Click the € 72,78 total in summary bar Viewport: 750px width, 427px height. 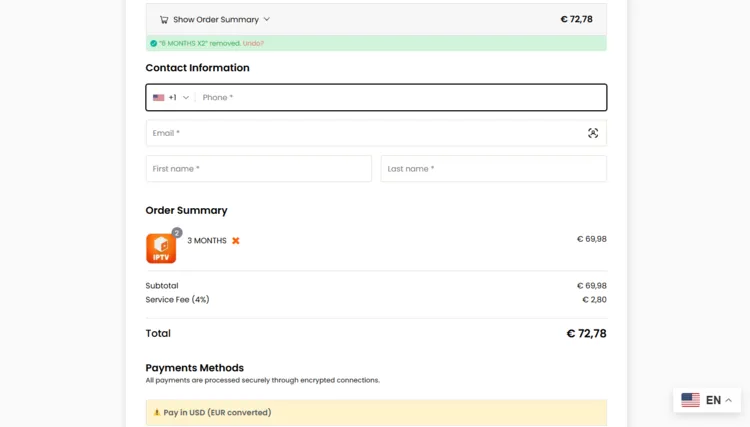tap(576, 19)
